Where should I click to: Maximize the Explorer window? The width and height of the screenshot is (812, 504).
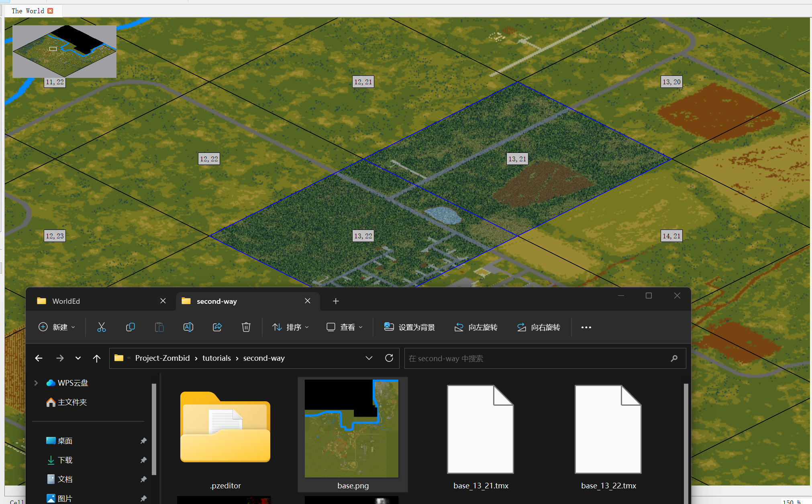coord(649,296)
